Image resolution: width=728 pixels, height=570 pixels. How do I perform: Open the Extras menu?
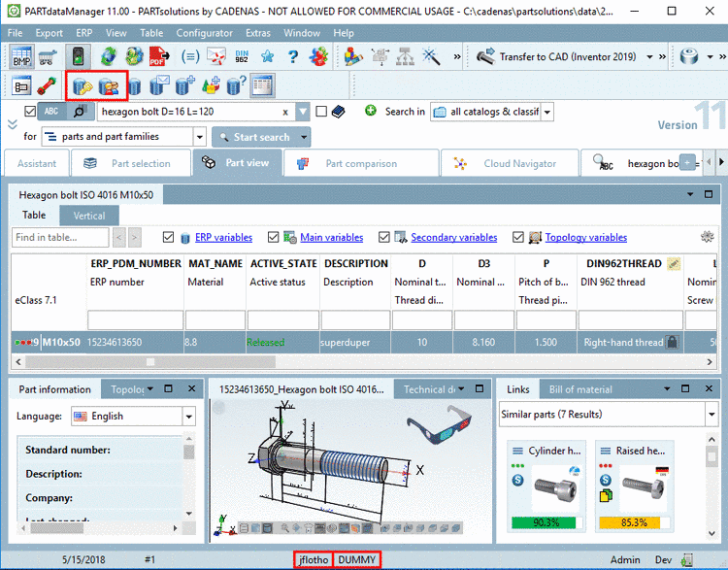click(x=258, y=33)
